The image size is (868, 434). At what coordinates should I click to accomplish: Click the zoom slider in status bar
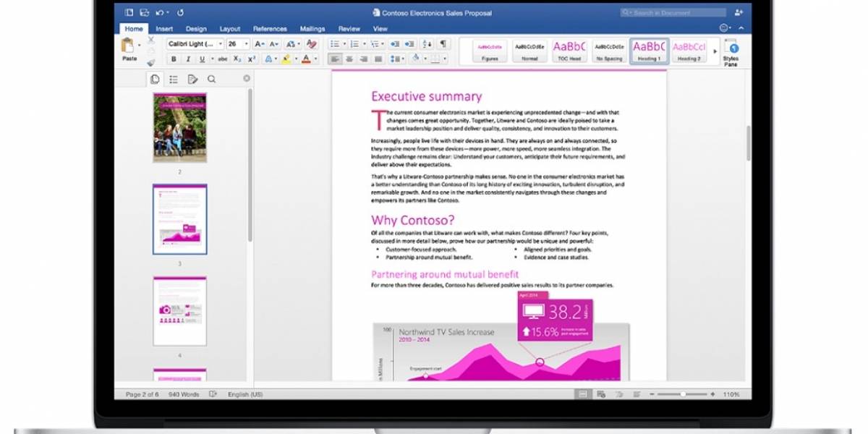point(683,394)
